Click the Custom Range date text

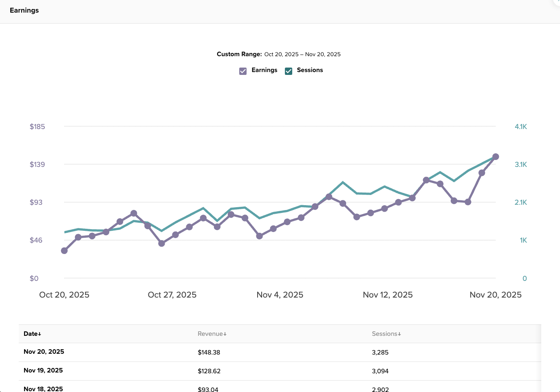point(302,54)
